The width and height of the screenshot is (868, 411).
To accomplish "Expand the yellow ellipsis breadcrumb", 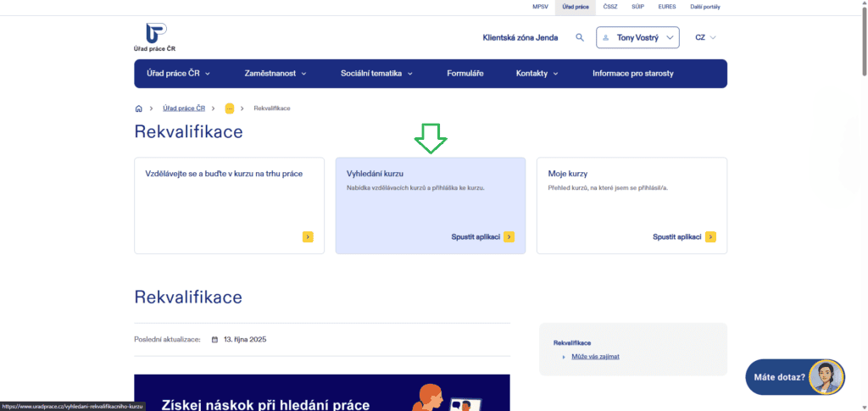I will click(230, 108).
